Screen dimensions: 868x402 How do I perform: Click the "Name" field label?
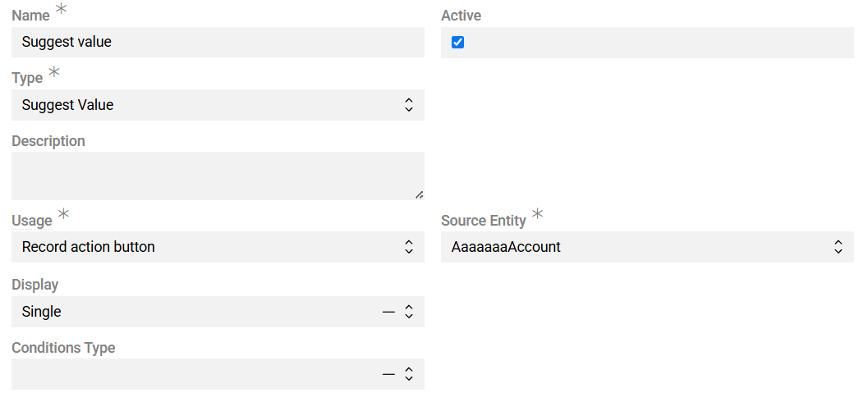(30, 16)
